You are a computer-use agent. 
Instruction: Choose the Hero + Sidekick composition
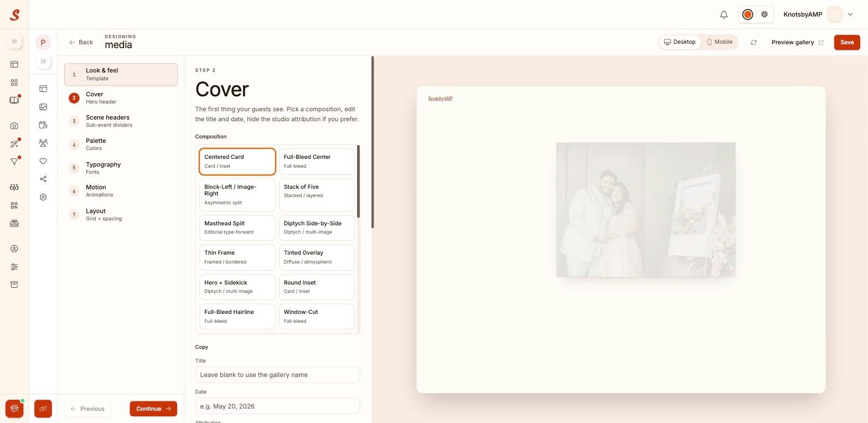(x=237, y=287)
